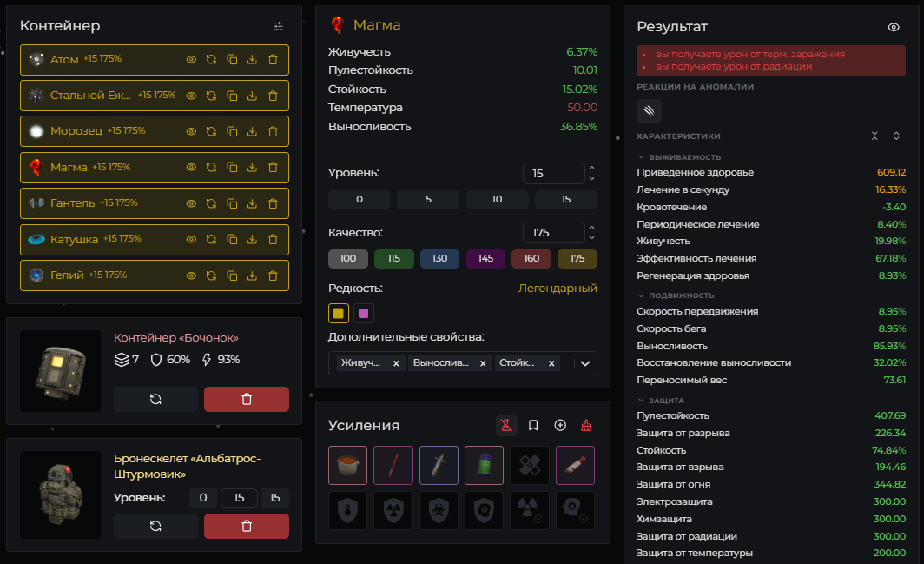The image size is (924, 564).
Task: Choose the purple 145 quality swatch
Action: [485, 258]
